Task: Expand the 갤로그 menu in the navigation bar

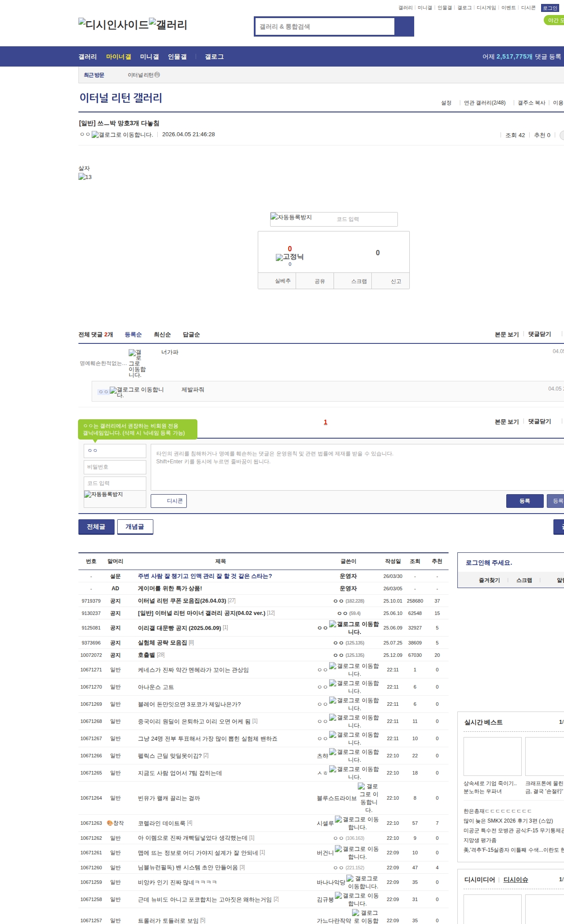Action: (x=214, y=56)
